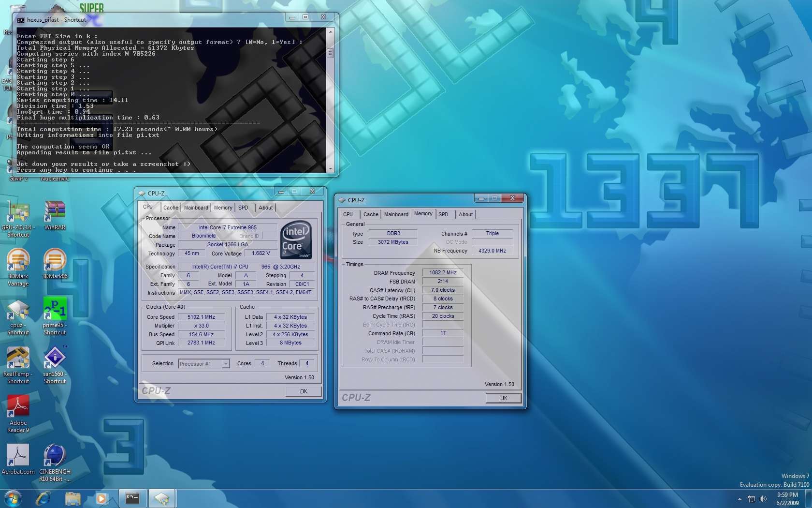The height and width of the screenshot is (508, 812).
Task: Open the Processor #1 selection dropdown
Action: pyautogui.click(x=203, y=363)
